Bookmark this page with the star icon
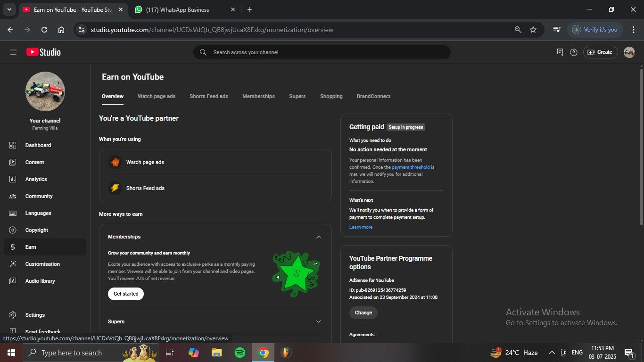The width and height of the screenshot is (644, 362). (x=533, y=30)
